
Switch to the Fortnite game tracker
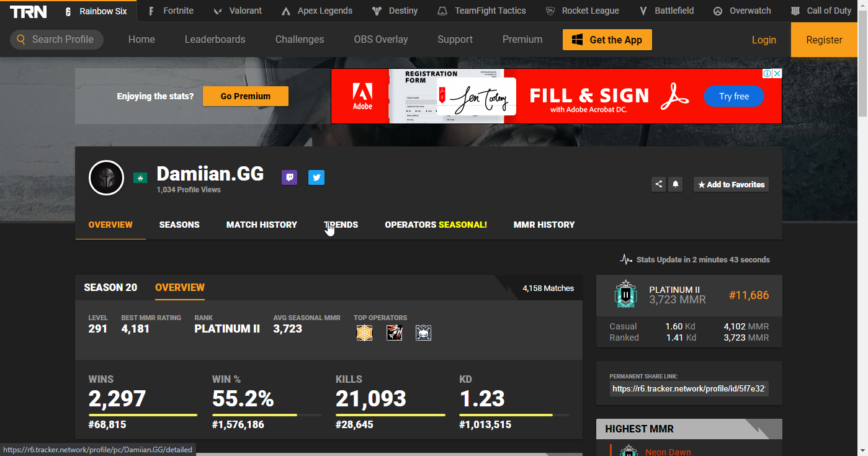click(x=171, y=11)
